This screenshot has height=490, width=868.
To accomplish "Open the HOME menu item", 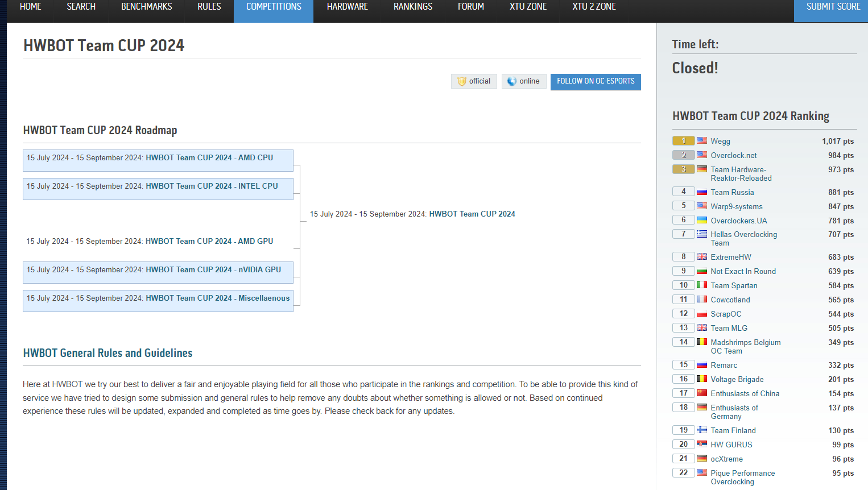I will click(x=31, y=7).
